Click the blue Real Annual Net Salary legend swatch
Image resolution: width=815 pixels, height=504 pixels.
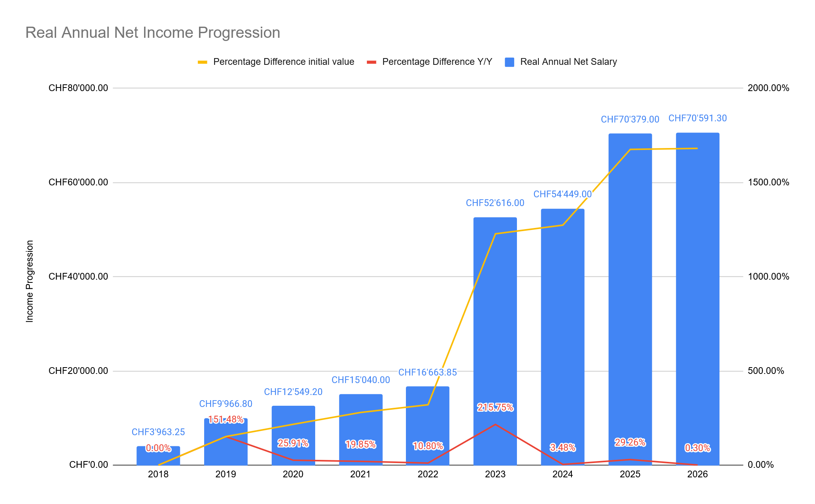[x=509, y=62]
